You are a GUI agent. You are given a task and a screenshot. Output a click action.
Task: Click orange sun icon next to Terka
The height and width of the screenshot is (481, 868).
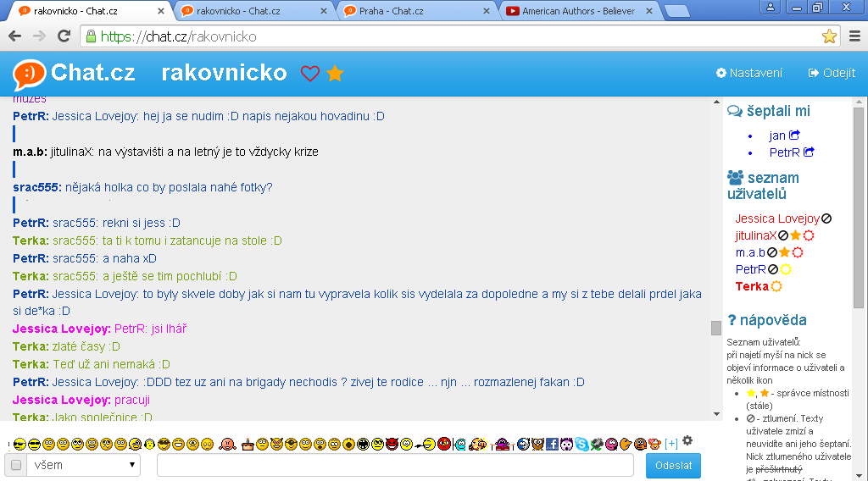coord(776,286)
